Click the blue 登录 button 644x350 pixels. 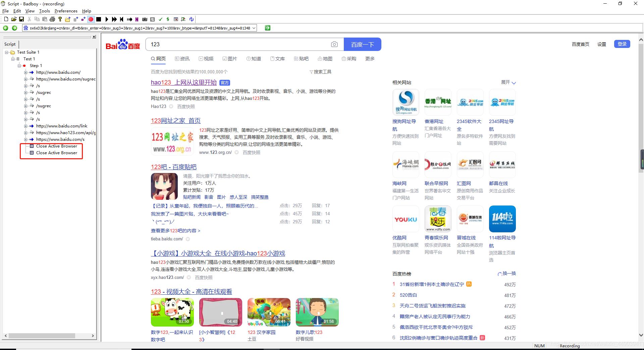622,44
